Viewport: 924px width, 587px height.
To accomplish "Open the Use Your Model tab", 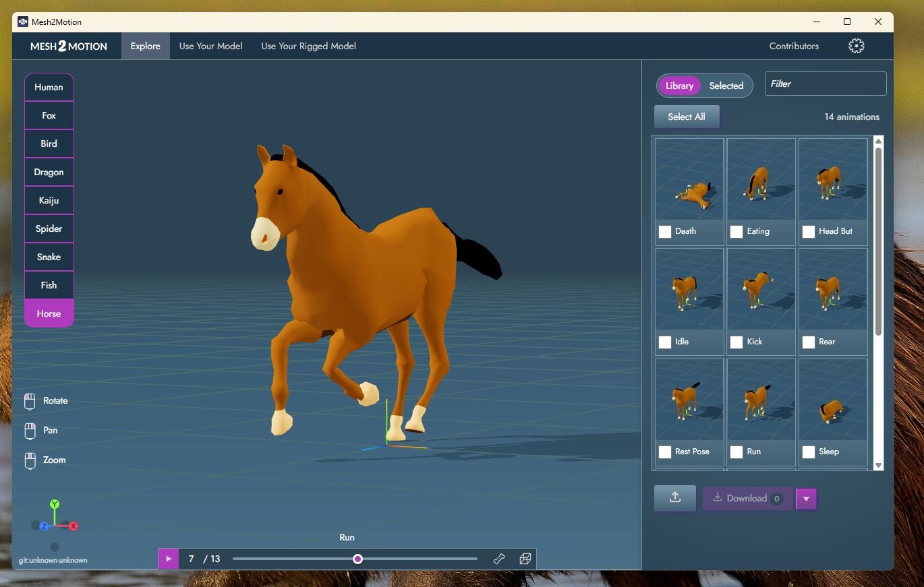I will click(x=211, y=46).
